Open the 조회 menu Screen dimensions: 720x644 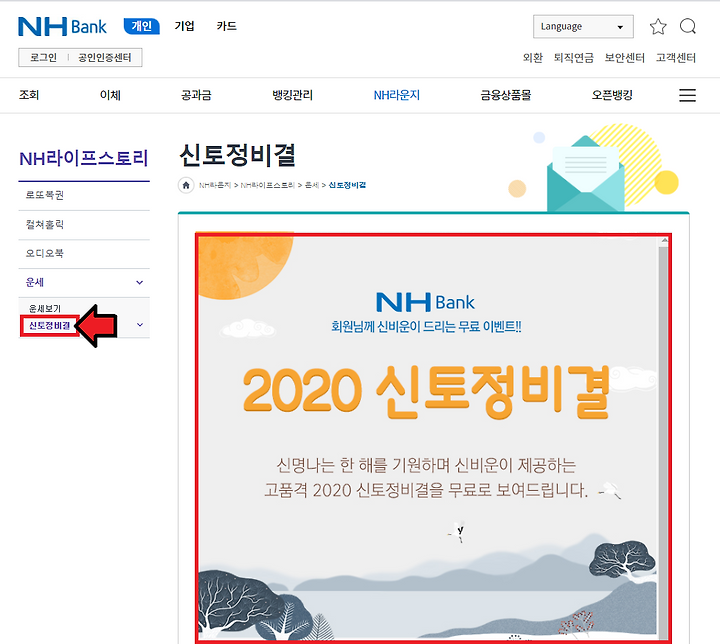pyautogui.click(x=29, y=95)
